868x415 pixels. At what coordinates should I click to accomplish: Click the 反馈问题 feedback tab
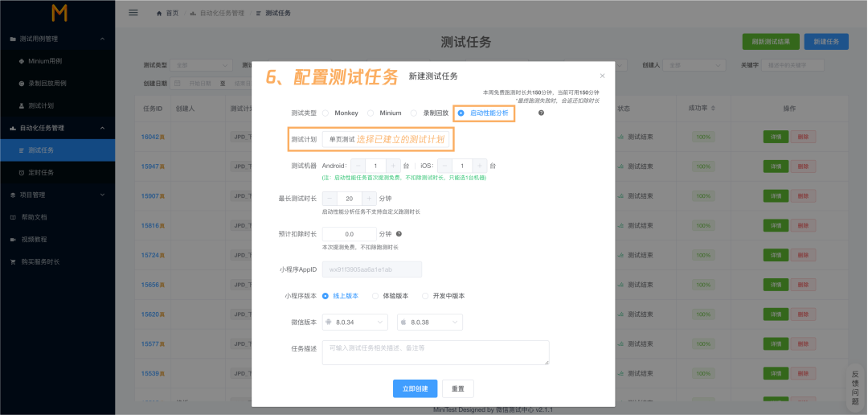coord(855,388)
